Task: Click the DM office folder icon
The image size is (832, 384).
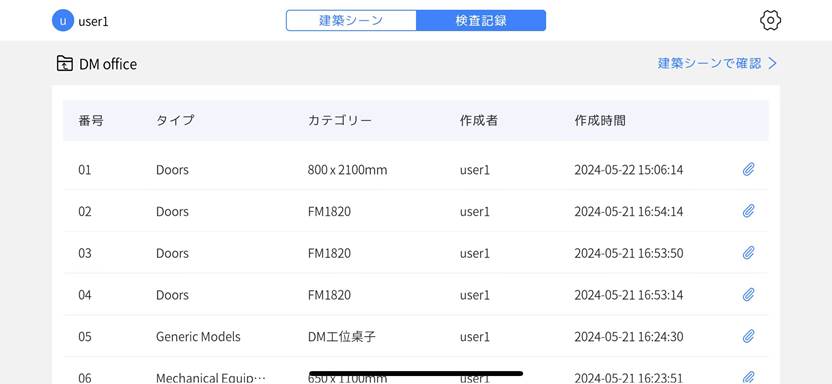Action: point(65,64)
